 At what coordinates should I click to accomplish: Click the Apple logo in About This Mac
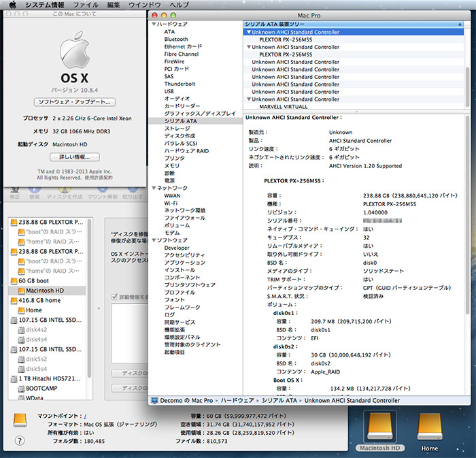75,50
